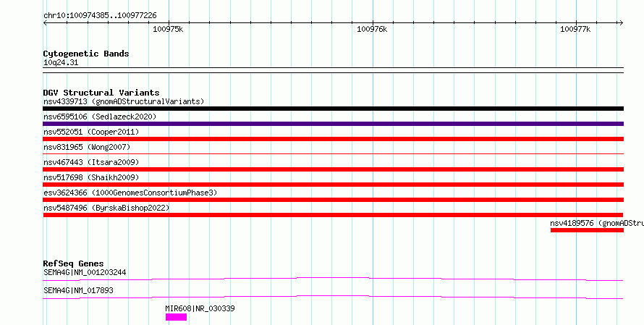644x325 pixels.
Task: Open variant nsv517698 (Shaikh2009) label
Action: [x=91, y=177]
